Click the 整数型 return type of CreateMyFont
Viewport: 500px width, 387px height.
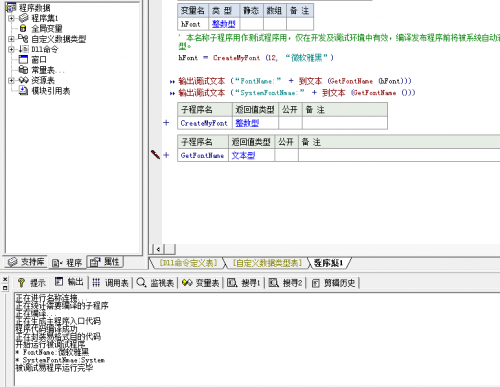click(247, 123)
